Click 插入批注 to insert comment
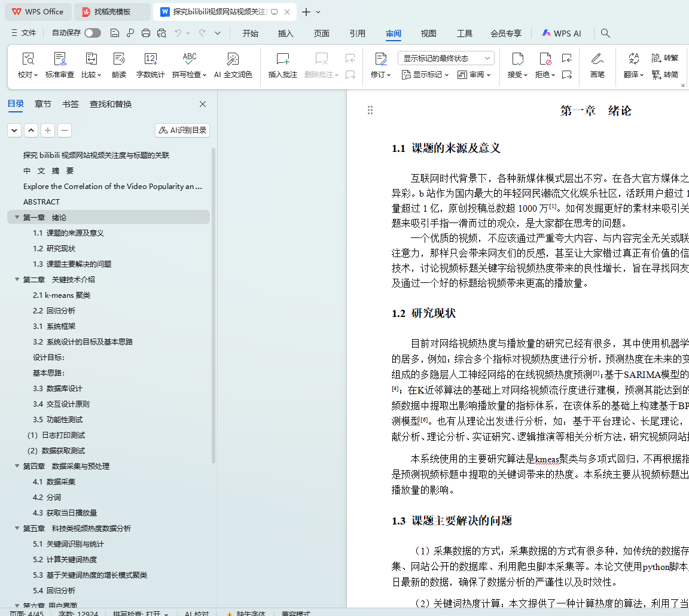 (x=282, y=59)
